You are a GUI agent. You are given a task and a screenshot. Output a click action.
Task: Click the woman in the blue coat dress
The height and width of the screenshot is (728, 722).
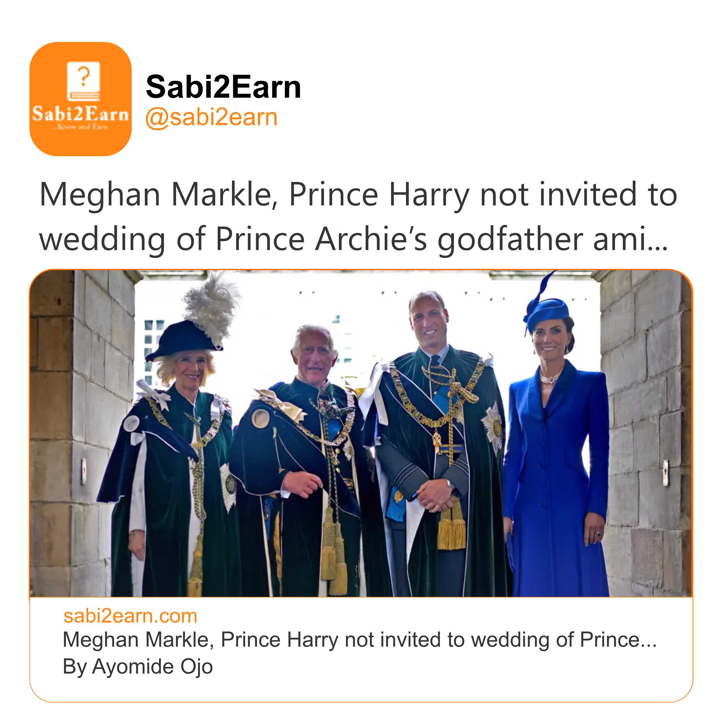tap(556, 471)
